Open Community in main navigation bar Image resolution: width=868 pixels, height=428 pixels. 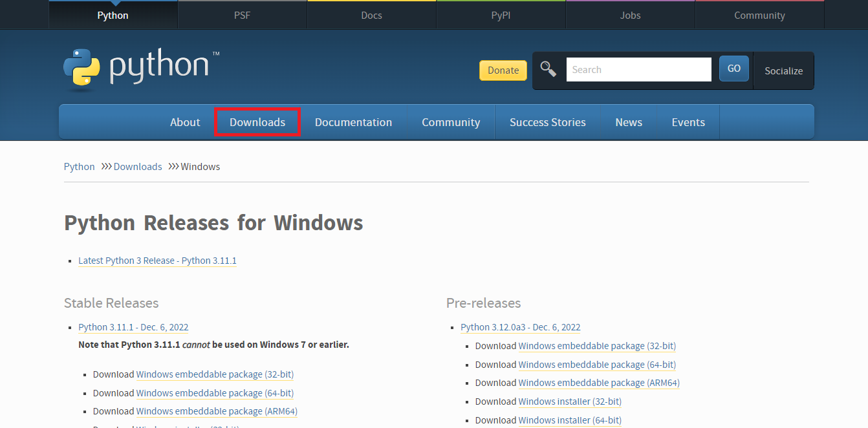[451, 122]
